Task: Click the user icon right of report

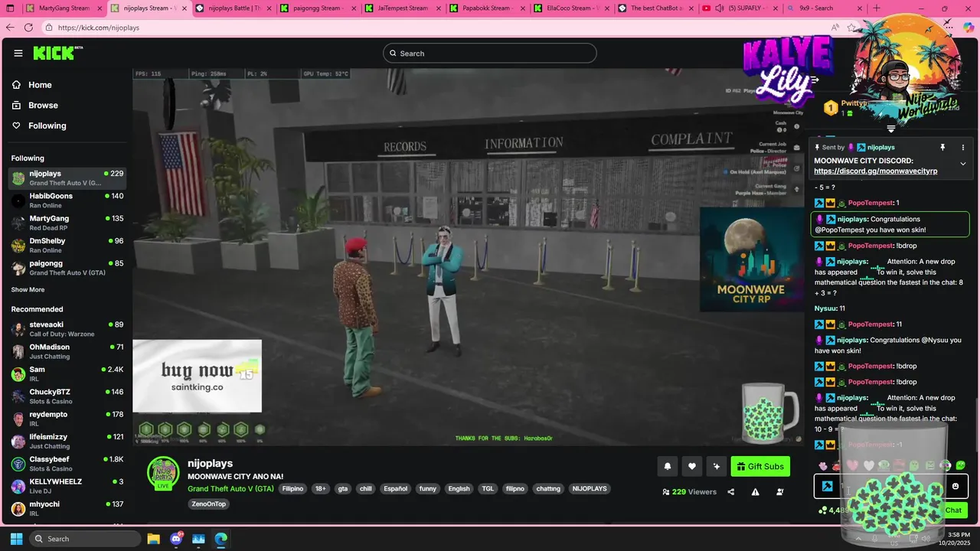Action: (780, 492)
